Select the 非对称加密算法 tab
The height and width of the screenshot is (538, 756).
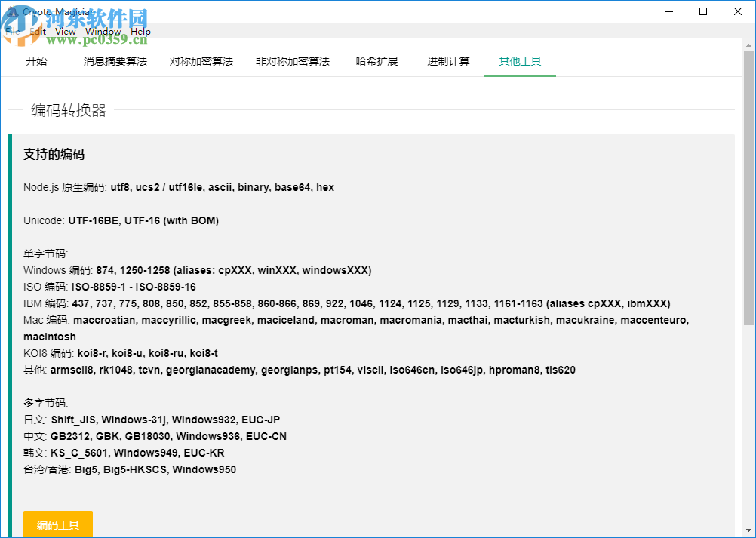click(x=293, y=62)
